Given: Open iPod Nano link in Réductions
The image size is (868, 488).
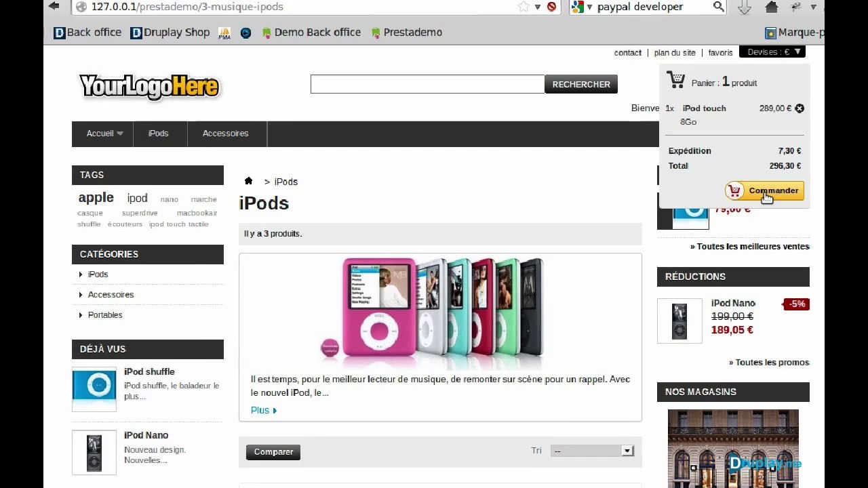Looking at the screenshot, I should click(x=733, y=303).
